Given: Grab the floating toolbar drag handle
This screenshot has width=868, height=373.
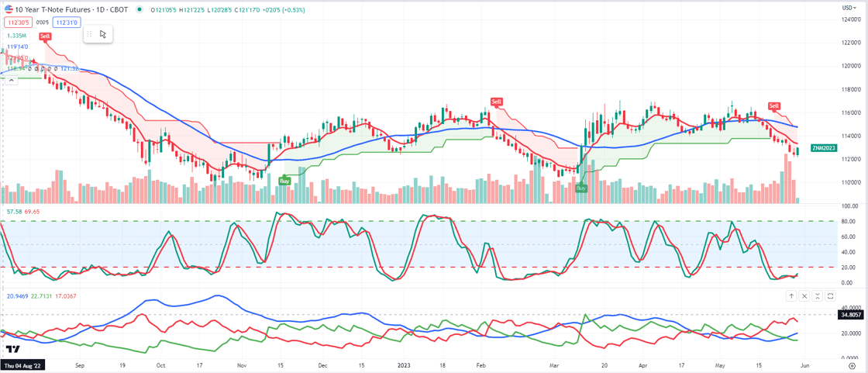Looking at the screenshot, I should click(90, 34).
